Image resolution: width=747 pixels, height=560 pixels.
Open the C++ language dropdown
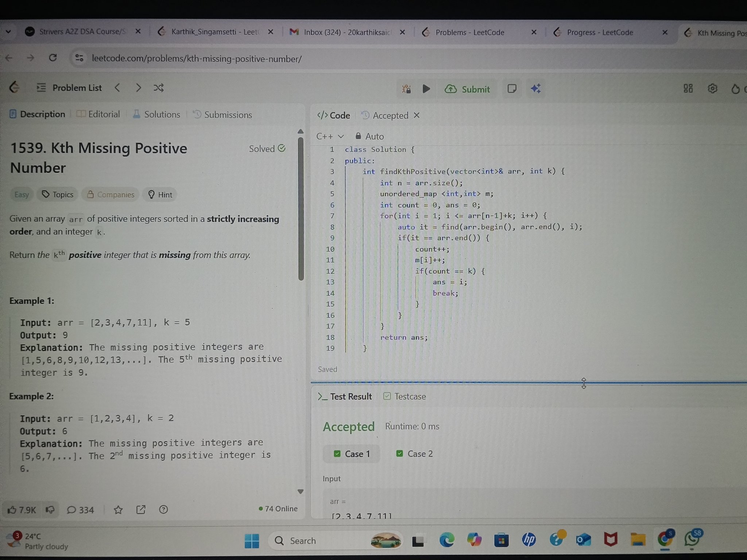point(330,136)
